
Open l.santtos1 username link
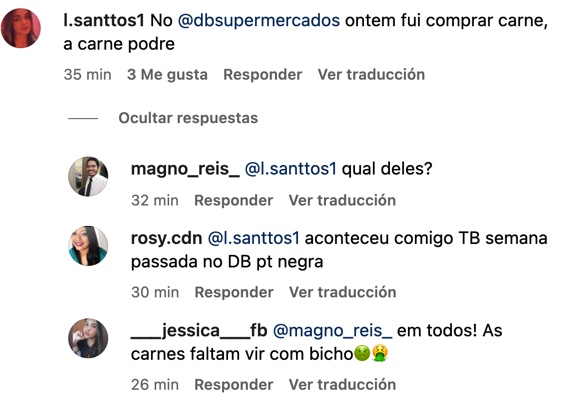pyautogui.click(x=104, y=21)
